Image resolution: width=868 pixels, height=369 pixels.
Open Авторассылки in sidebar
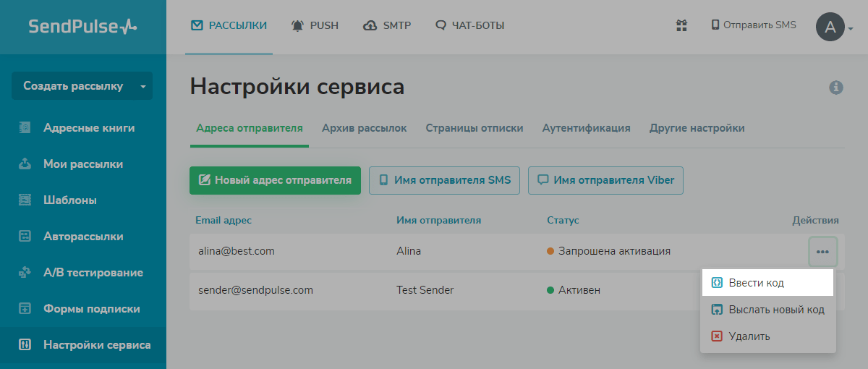pos(83,237)
